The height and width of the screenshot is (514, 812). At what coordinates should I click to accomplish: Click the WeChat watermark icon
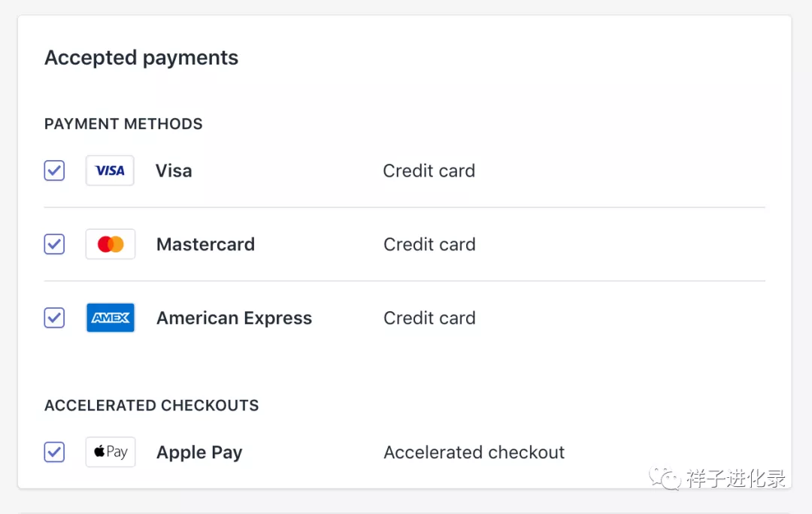click(665, 478)
